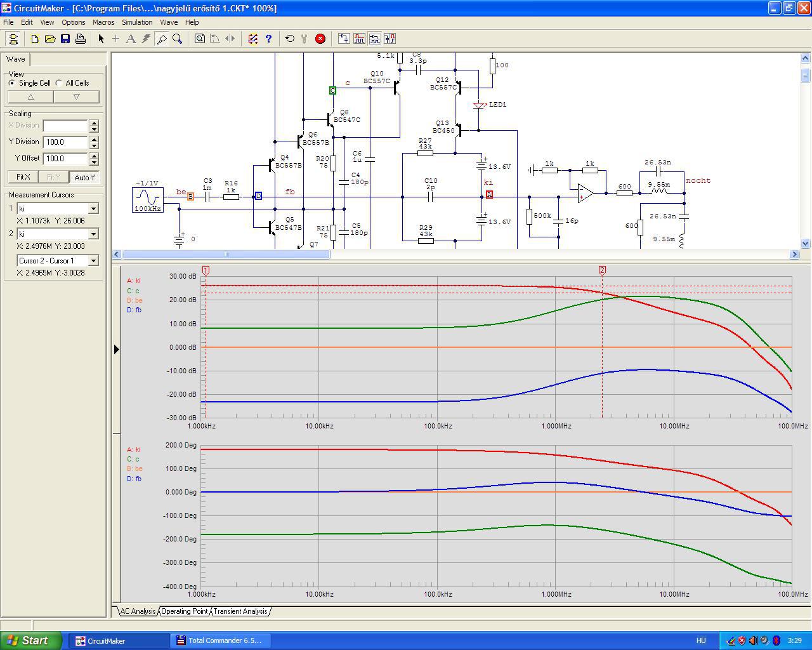Open the Simulation menu
The height and width of the screenshot is (650, 812).
click(x=137, y=22)
